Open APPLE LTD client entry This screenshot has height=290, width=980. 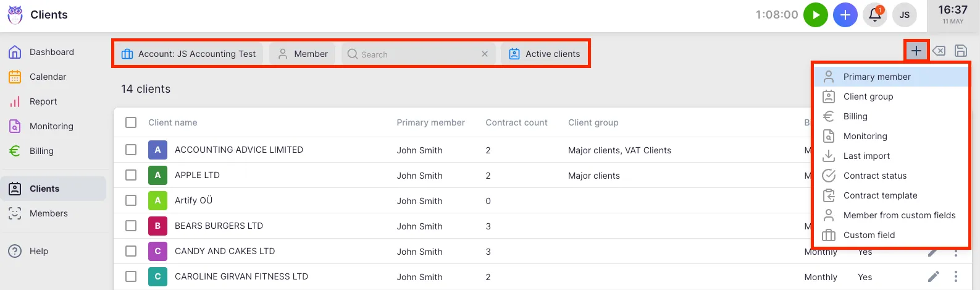pos(197,175)
